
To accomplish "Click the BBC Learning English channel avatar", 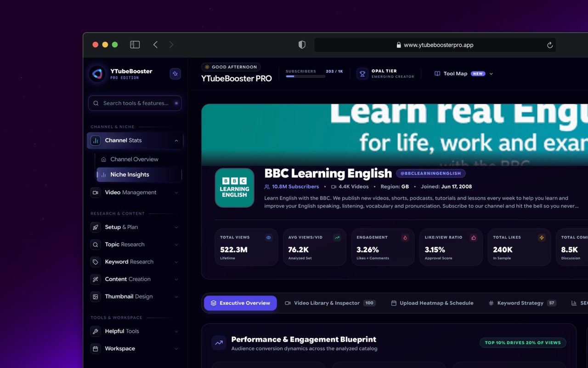I will point(234,188).
